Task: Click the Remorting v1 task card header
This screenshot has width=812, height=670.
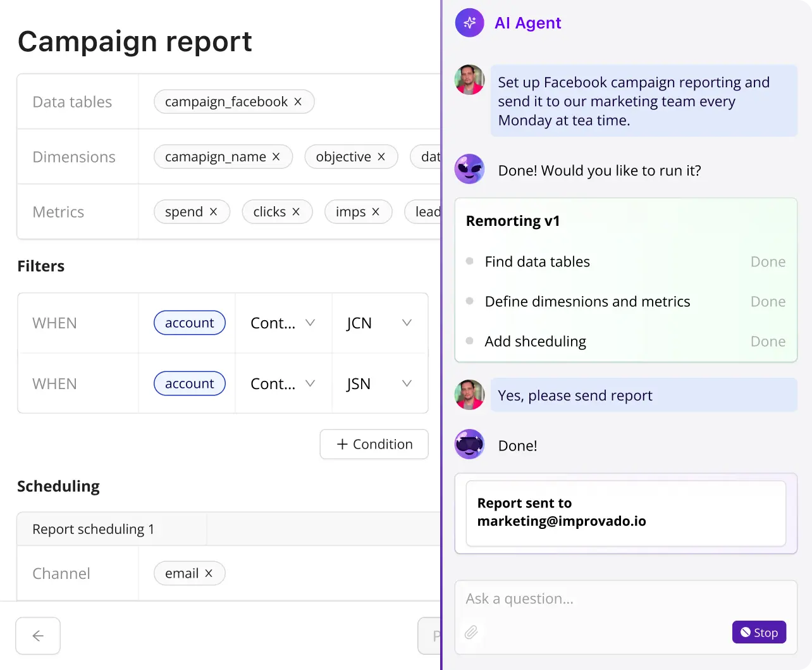Action: (514, 221)
